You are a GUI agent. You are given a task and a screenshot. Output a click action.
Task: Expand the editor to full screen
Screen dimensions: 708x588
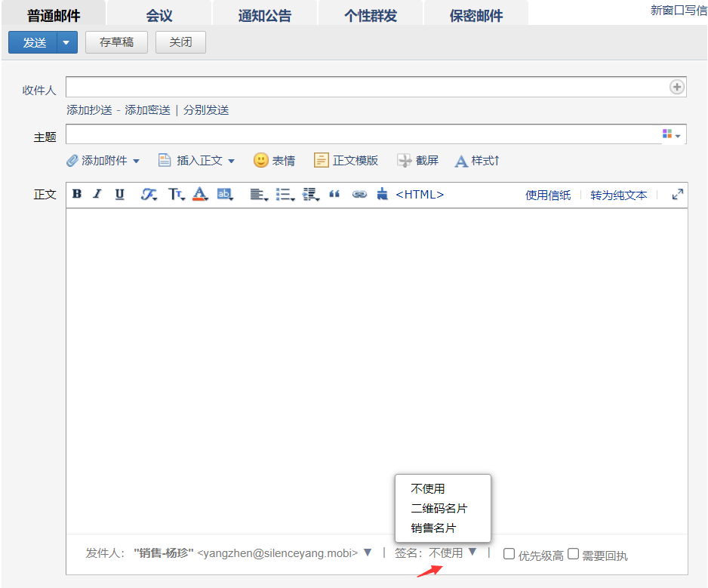click(x=677, y=194)
